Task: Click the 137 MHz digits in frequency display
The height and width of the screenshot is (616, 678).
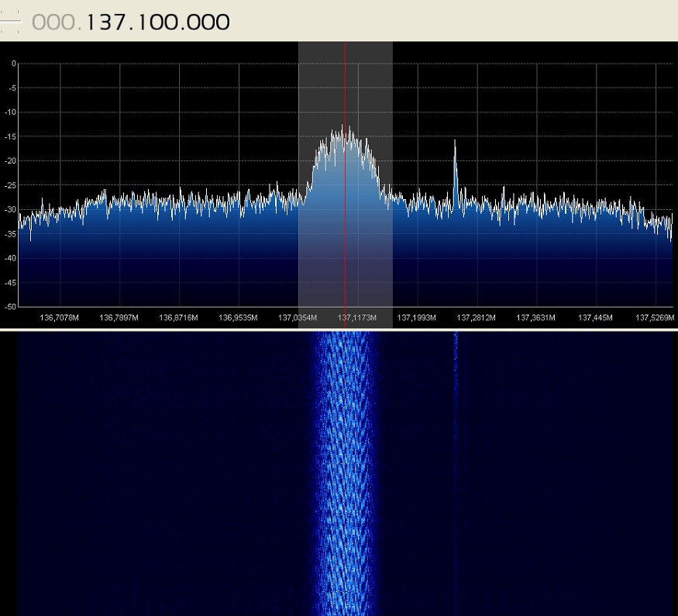Action: pos(106,22)
